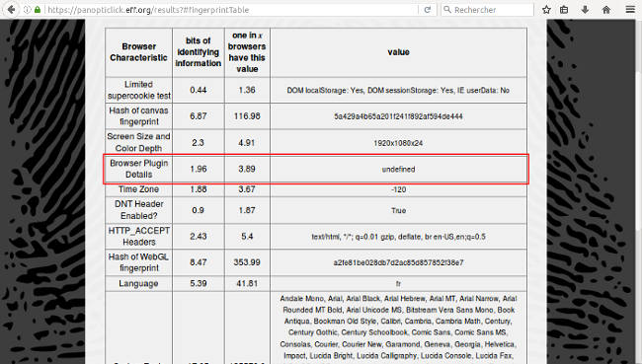Image resolution: width=642 pixels, height=364 pixels.
Task: Select the 116.98 browsers value
Action: [x=247, y=116]
